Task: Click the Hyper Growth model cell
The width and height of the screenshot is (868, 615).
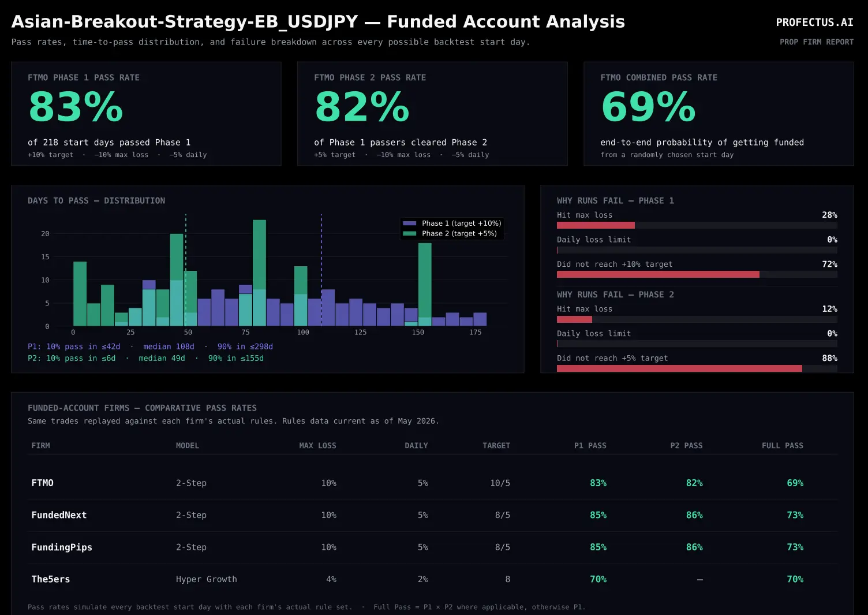Action: [207, 579]
